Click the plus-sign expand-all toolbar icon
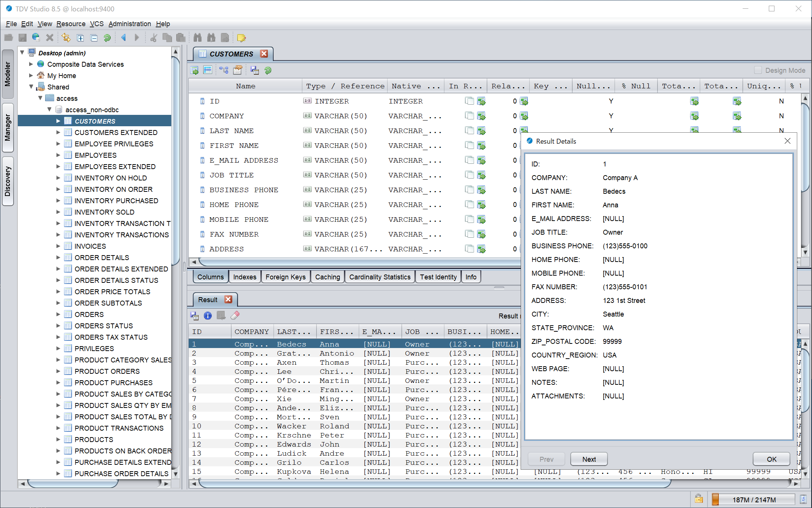 pos(80,38)
